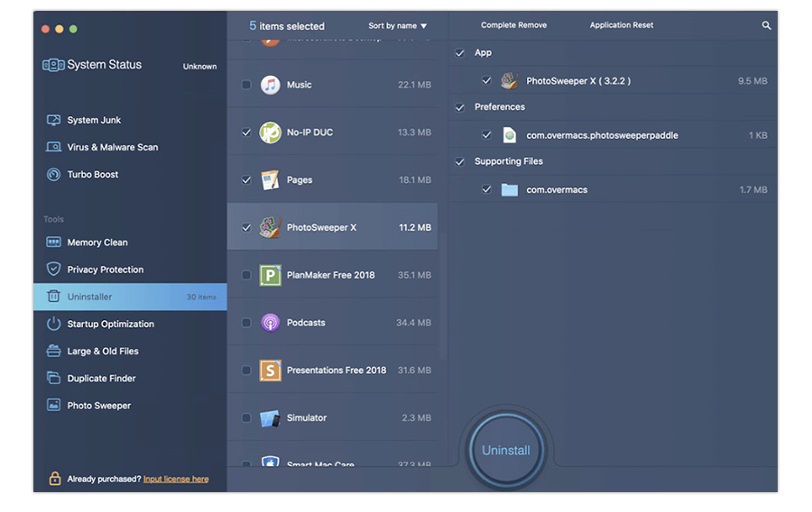Uncheck the com.overmacs folder checkbox
This screenshot has width=812, height=512.
[486, 189]
